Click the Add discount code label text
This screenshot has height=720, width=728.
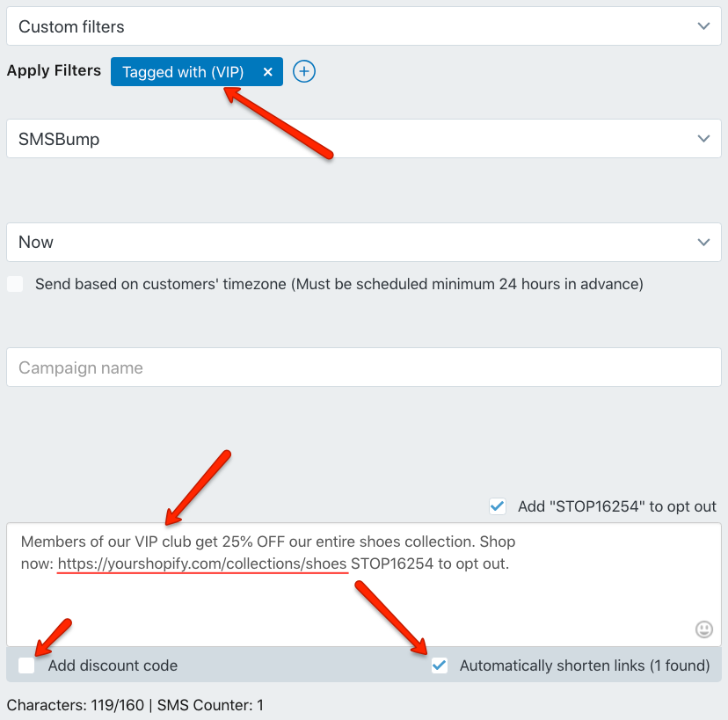pos(113,665)
